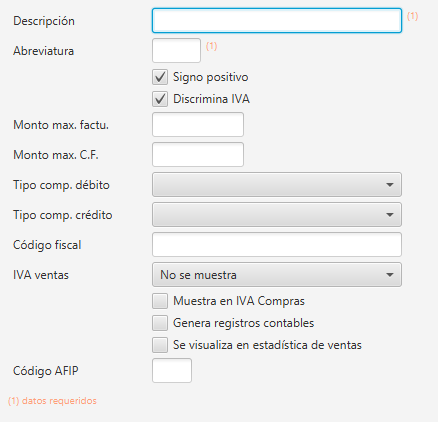Open the IVA ventas dropdown list

click(277, 275)
